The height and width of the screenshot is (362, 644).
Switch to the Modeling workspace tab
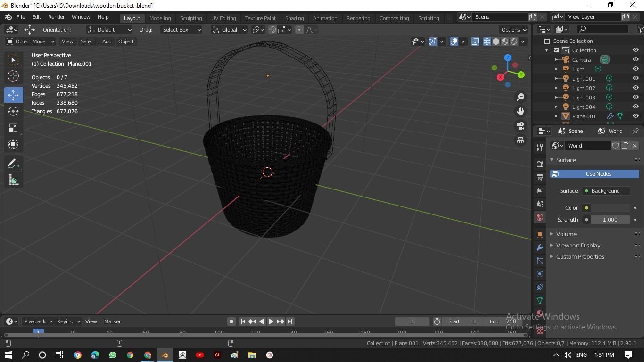coord(160,18)
